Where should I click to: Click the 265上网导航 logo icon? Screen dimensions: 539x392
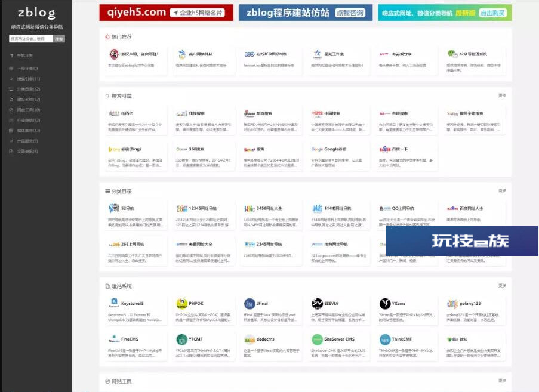click(x=114, y=245)
